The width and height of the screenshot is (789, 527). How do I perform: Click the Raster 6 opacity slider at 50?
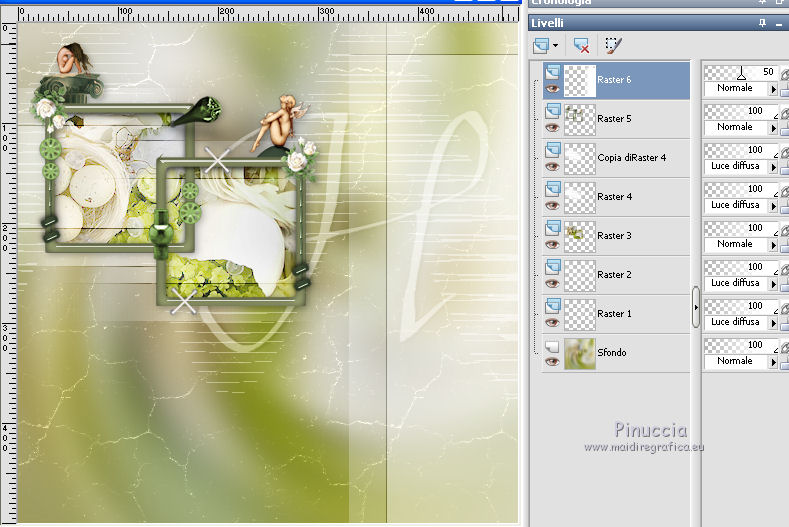(741, 72)
